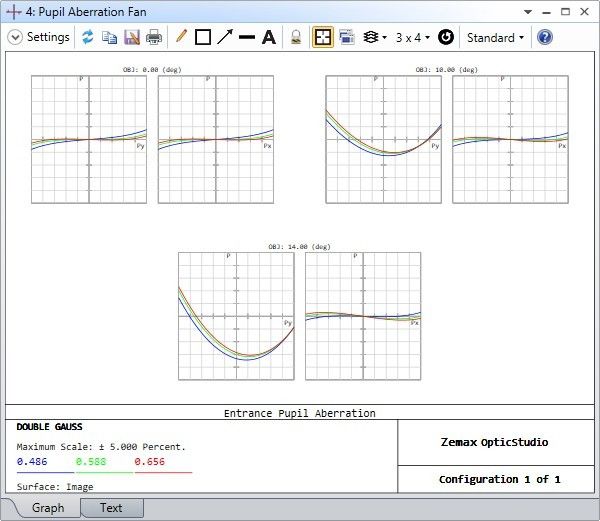
Task: Click the copy to clipboard icon
Action: (x=109, y=37)
